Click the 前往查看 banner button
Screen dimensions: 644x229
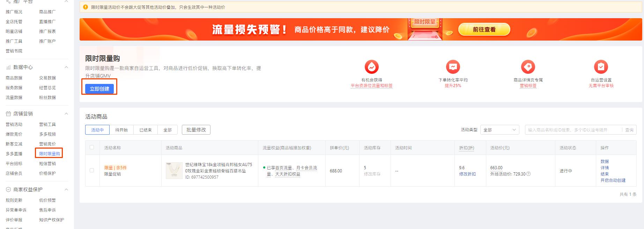[484, 29]
